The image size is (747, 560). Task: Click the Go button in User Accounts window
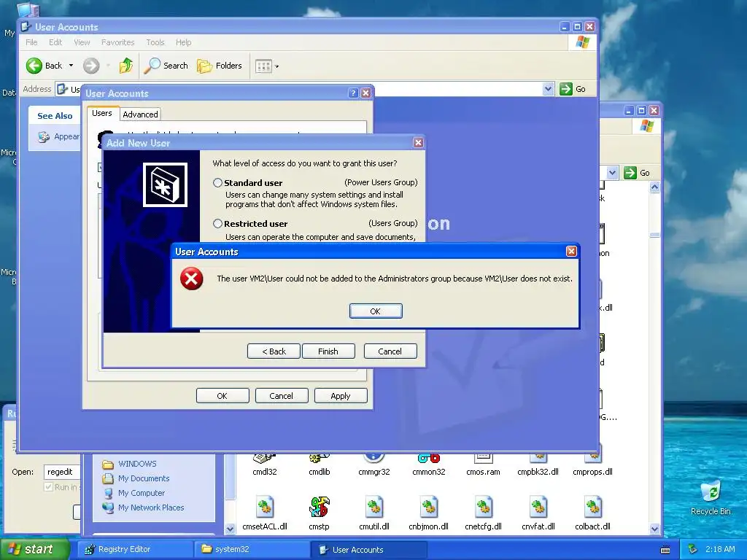(573, 89)
